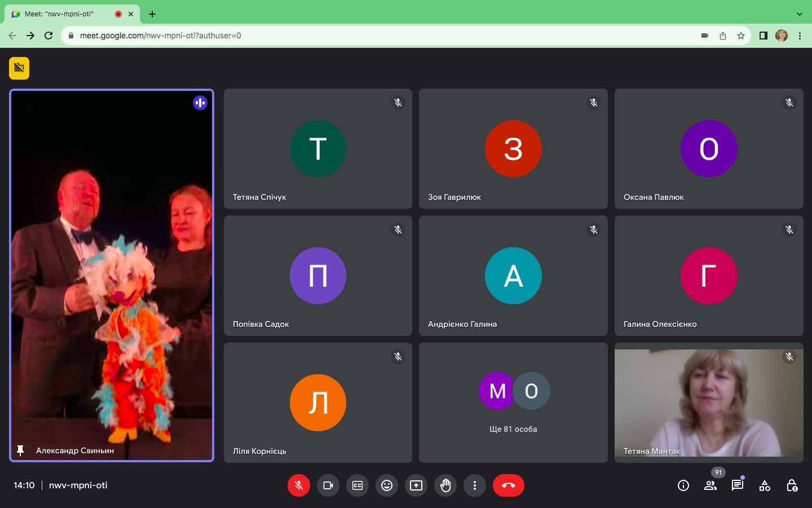This screenshot has height=508, width=812.
Task: Open meeting details info icon
Action: coord(683,485)
